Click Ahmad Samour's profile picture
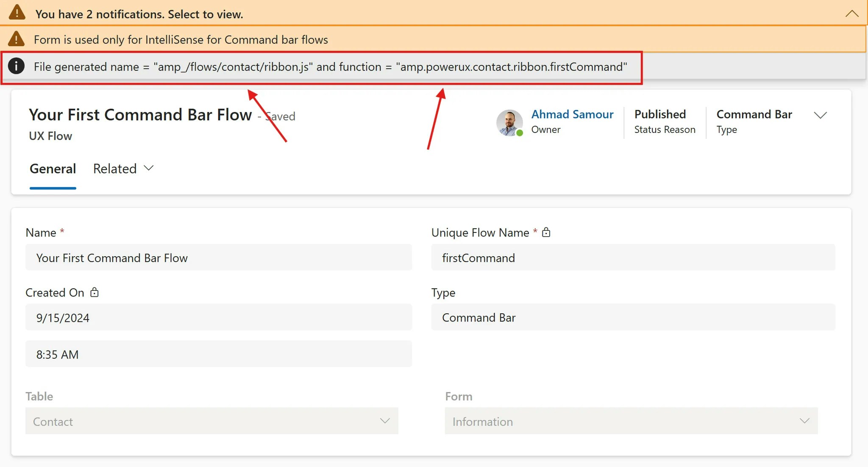 tap(509, 122)
